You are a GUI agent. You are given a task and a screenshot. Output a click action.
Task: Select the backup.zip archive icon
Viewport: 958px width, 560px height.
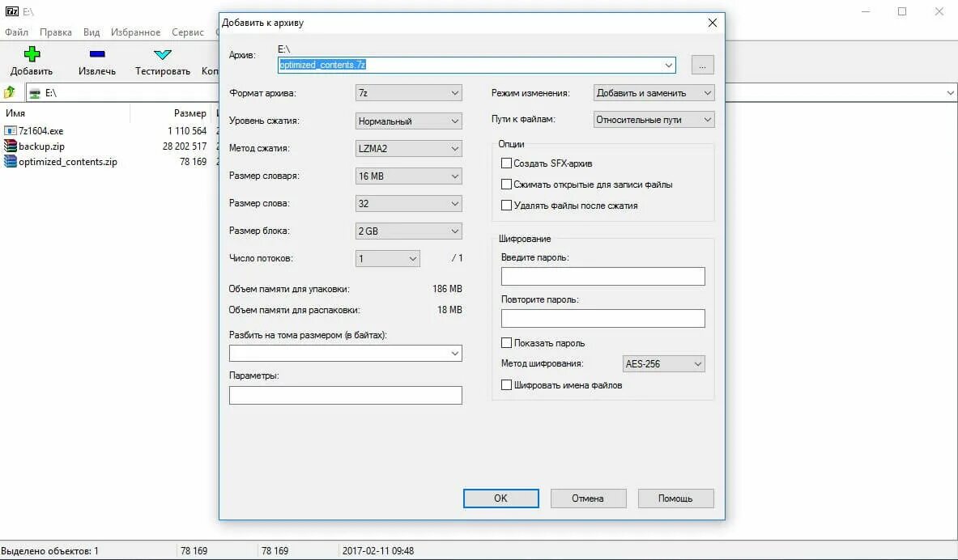click(10, 146)
